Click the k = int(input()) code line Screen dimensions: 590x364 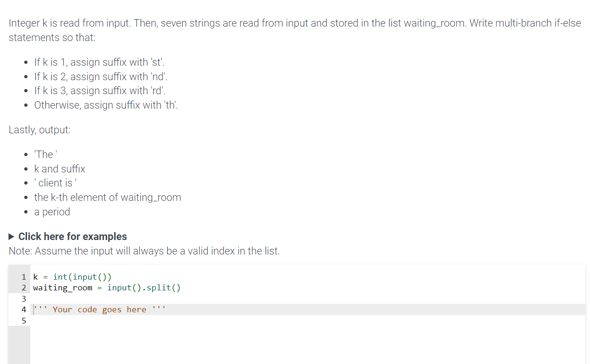(x=73, y=276)
